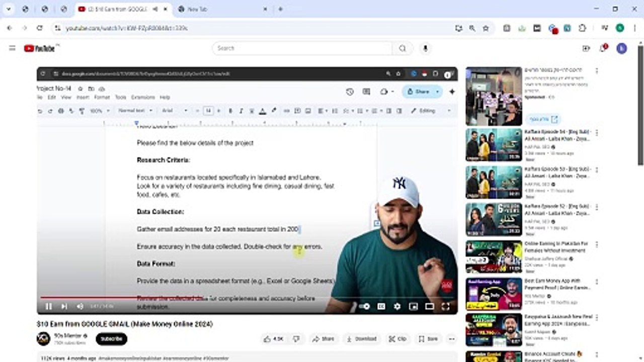Click the page vertical scrollbar

(640, 105)
